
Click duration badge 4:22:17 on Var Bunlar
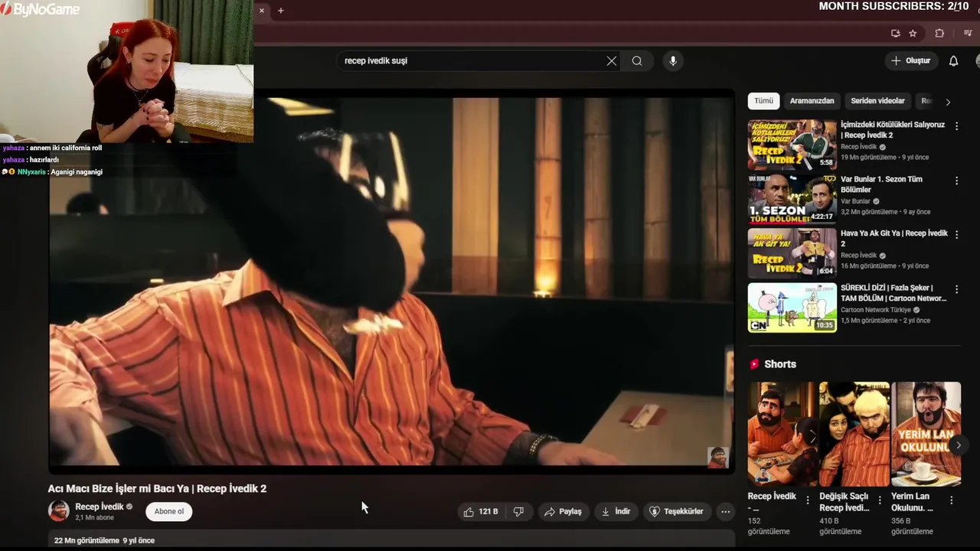[x=822, y=217]
